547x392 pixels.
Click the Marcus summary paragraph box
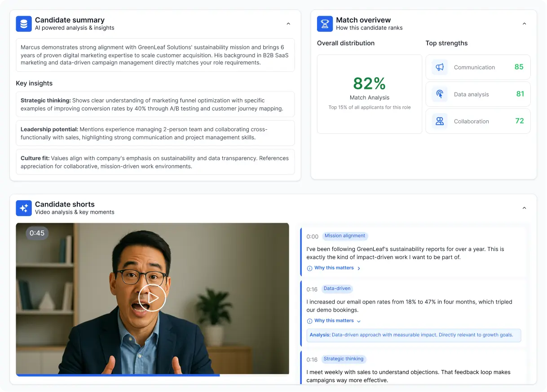point(155,55)
